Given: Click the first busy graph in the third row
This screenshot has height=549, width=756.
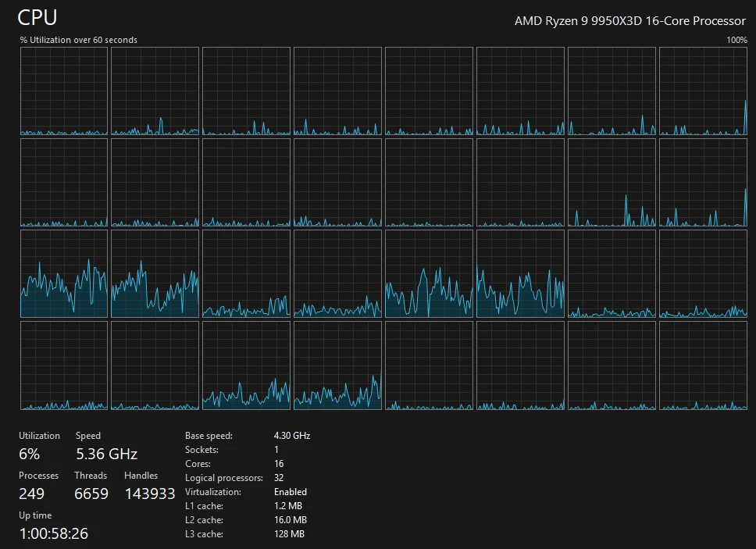Looking at the screenshot, I should point(63,274).
